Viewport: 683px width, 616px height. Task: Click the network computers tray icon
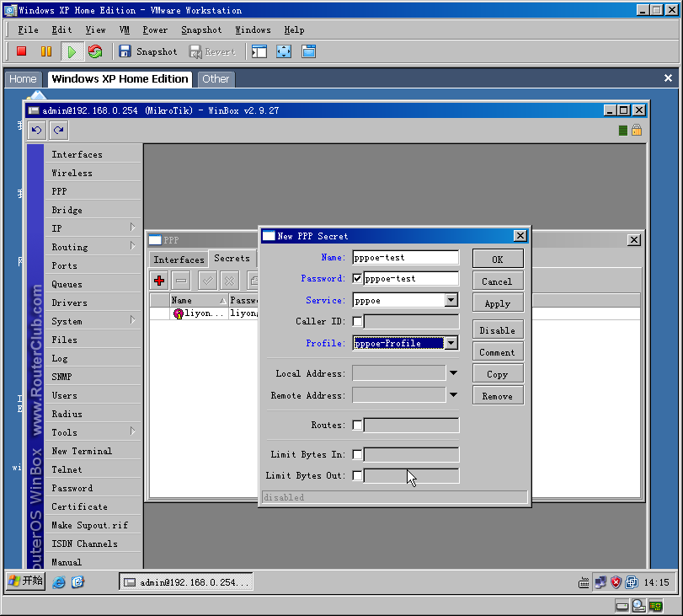(x=600, y=582)
